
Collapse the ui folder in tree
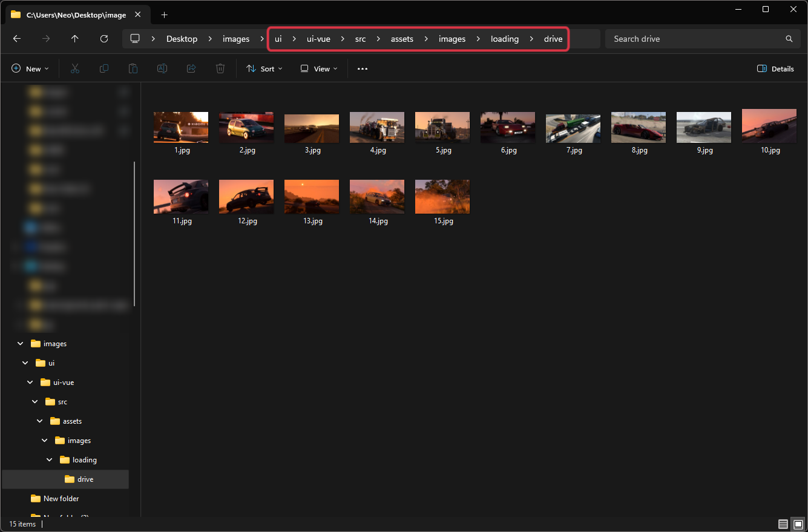pyautogui.click(x=25, y=363)
